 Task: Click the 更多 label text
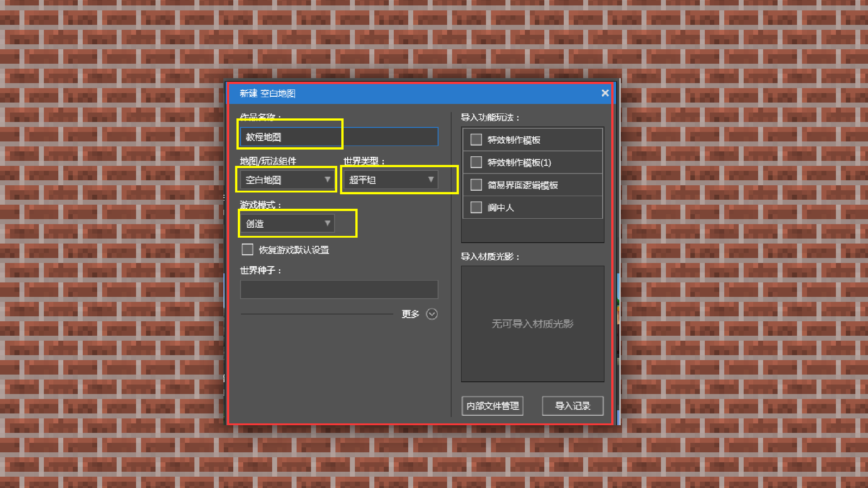pyautogui.click(x=410, y=314)
